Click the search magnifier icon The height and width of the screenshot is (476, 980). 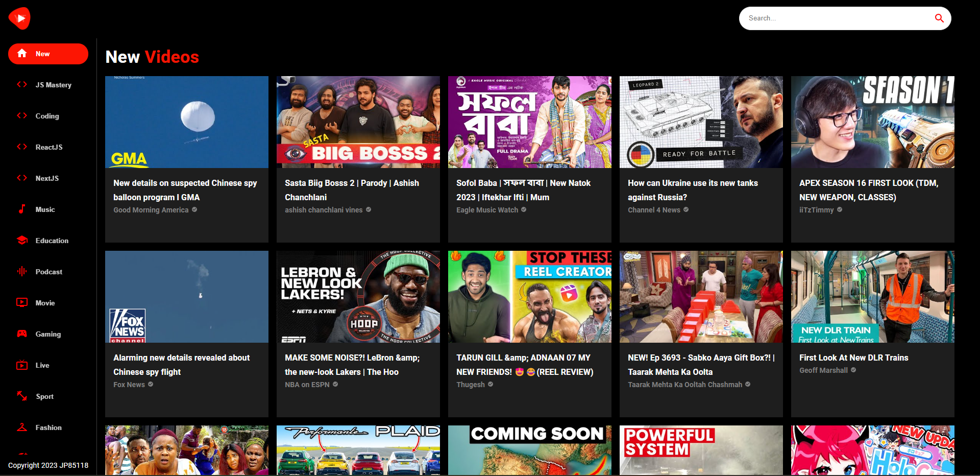pos(939,18)
